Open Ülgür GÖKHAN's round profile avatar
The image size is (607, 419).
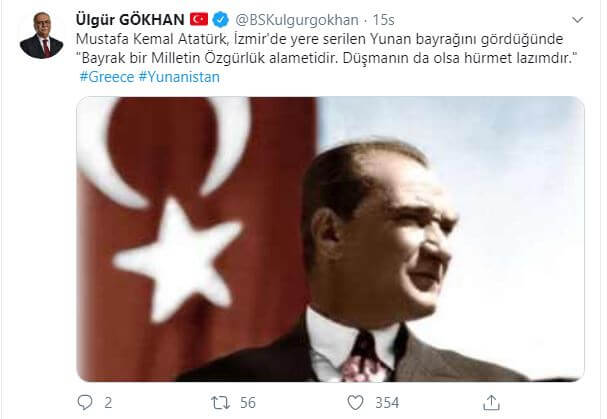[41, 36]
